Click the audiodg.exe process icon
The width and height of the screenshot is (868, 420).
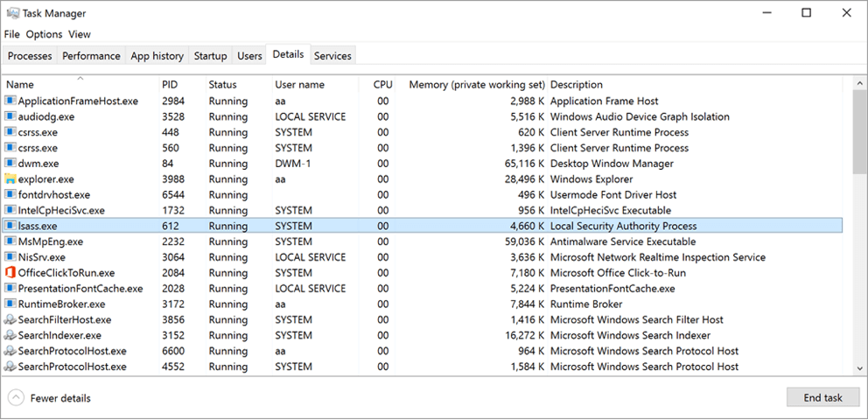(x=10, y=116)
